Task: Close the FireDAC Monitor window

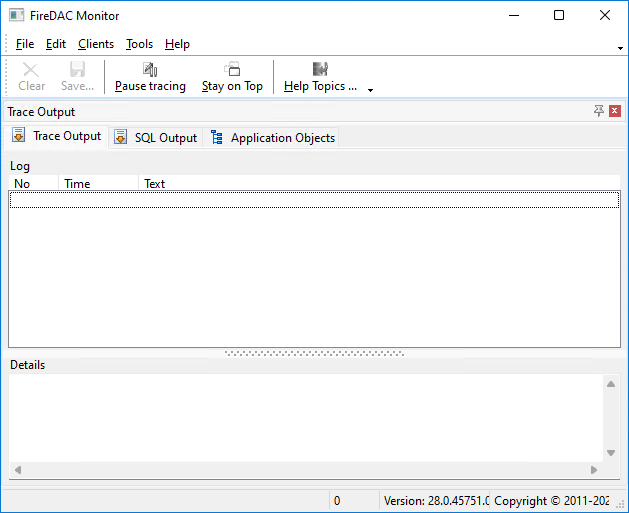Action: pos(605,16)
